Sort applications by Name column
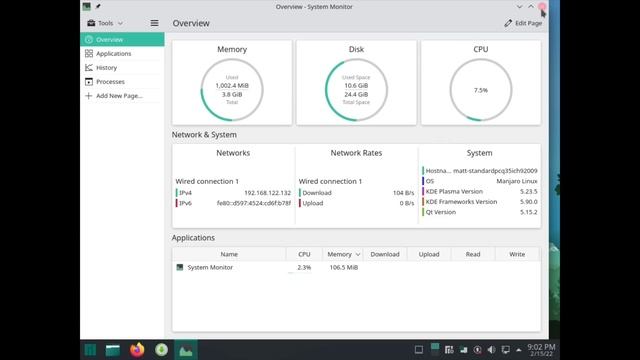The image size is (640, 360). click(x=229, y=254)
